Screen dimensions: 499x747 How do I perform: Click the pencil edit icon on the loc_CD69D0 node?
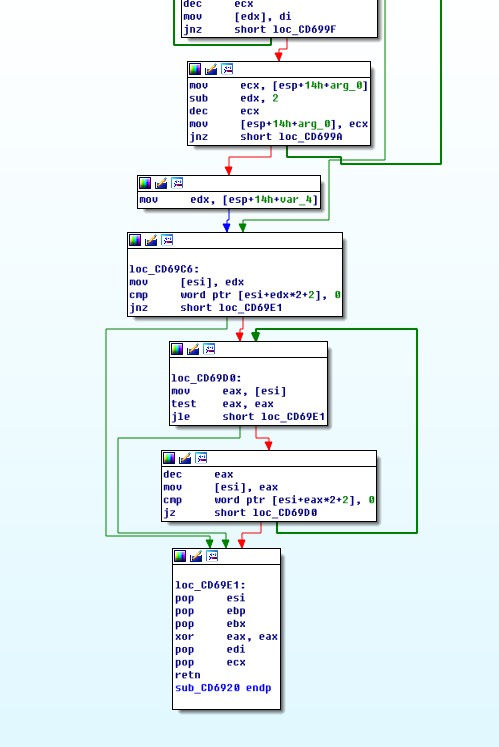pyautogui.click(x=193, y=349)
